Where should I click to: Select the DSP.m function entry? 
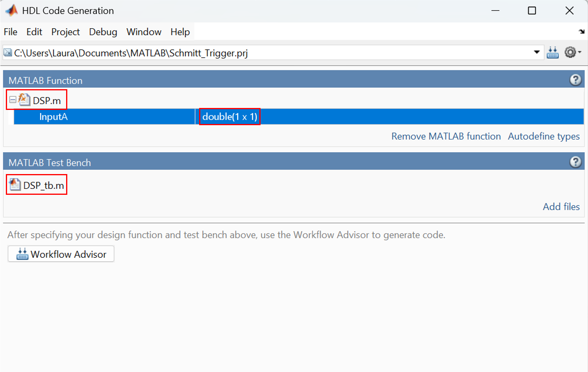(47, 101)
